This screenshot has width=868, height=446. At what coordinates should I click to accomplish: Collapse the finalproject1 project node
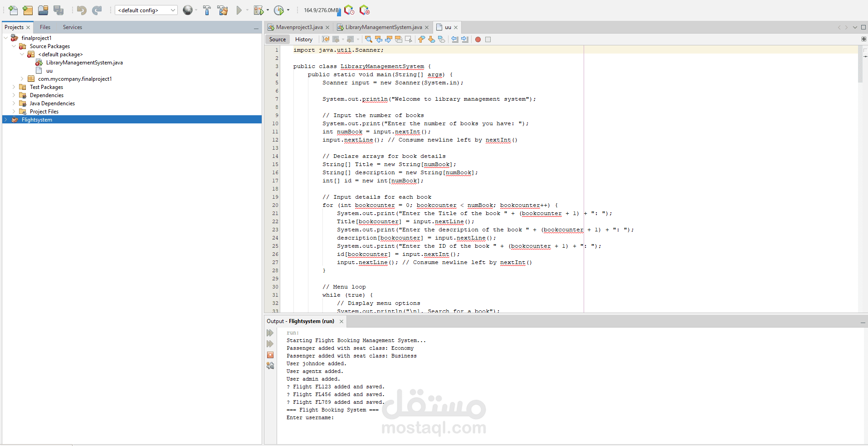(5, 38)
